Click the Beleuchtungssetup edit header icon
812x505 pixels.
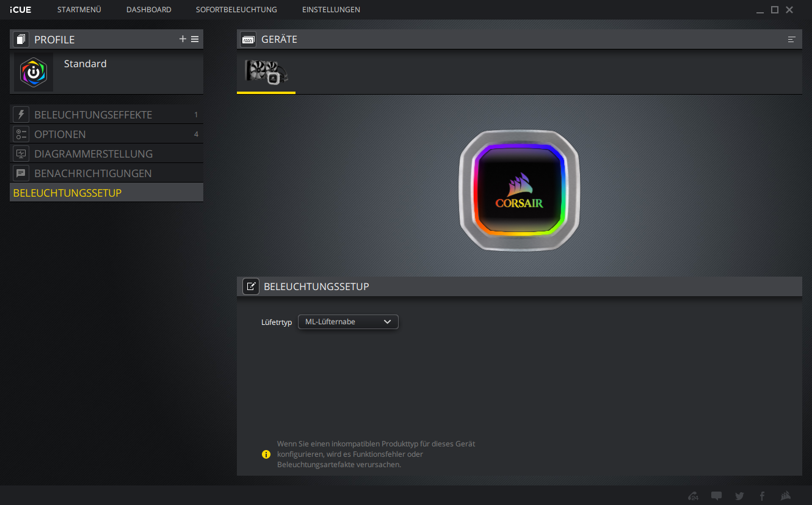251,286
